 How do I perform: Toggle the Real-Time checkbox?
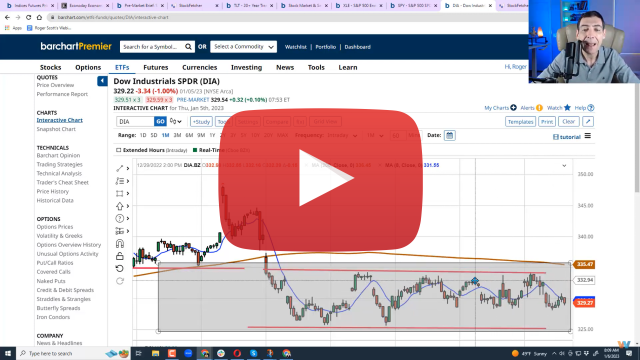click(195, 150)
